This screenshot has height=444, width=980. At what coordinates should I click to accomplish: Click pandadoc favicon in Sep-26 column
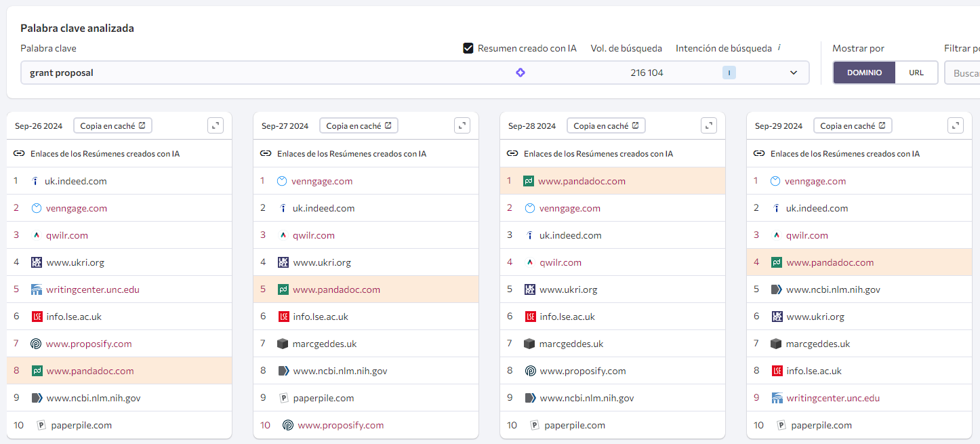37,371
